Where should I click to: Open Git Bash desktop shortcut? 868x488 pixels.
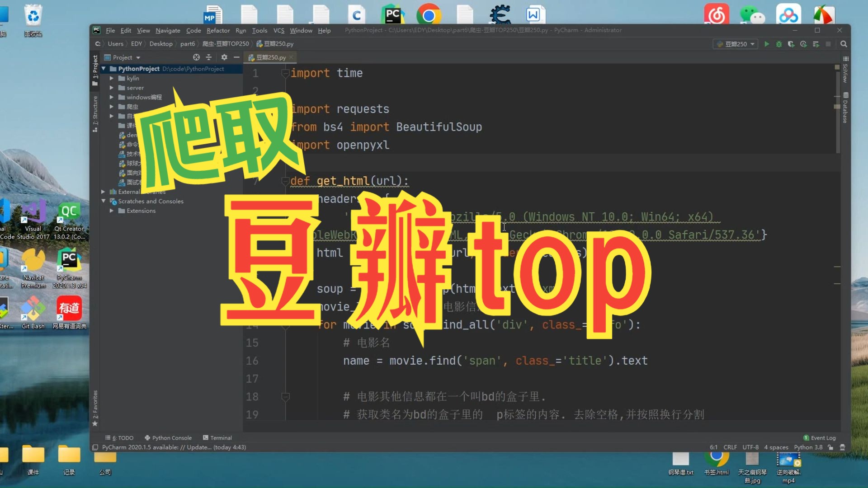coord(33,312)
